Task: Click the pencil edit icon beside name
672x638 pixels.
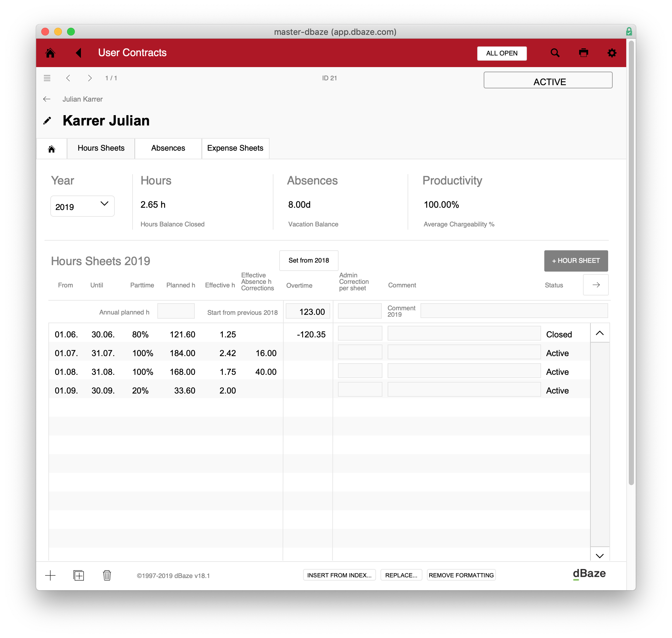Action: 47,121
